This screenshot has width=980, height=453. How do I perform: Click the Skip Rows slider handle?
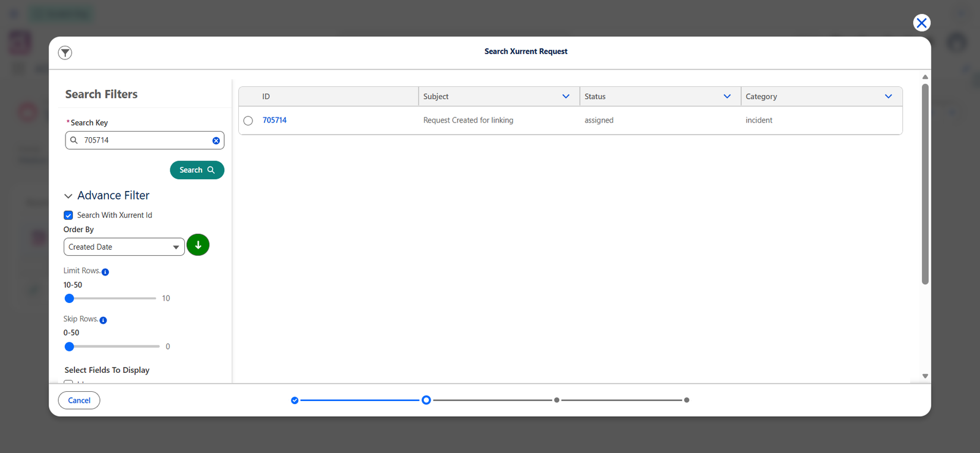(x=69, y=346)
